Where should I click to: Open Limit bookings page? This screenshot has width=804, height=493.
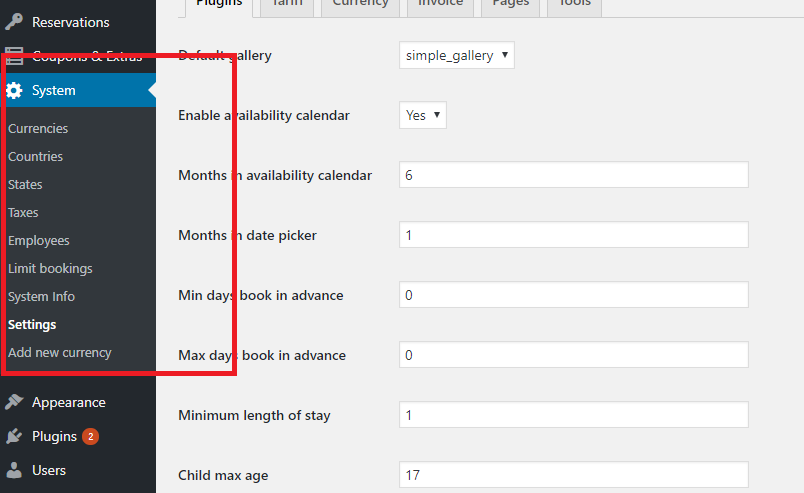pos(50,269)
